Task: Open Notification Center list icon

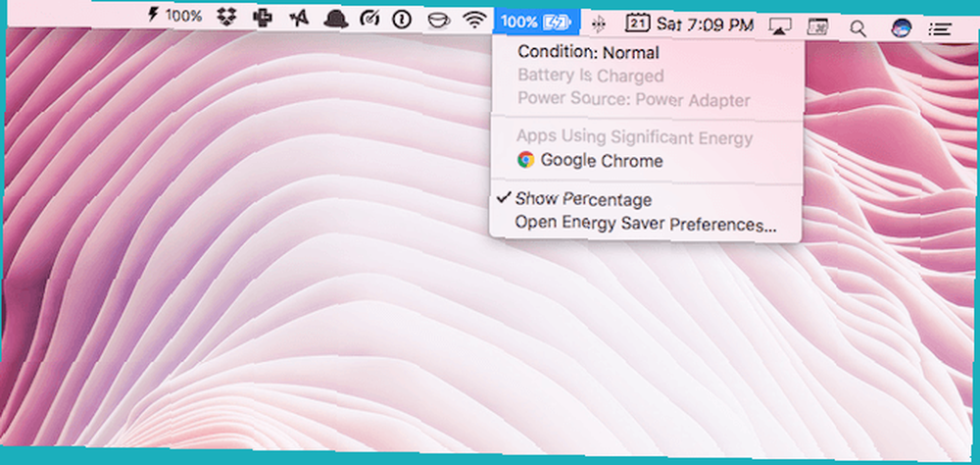Action: click(x=940, y=28)
